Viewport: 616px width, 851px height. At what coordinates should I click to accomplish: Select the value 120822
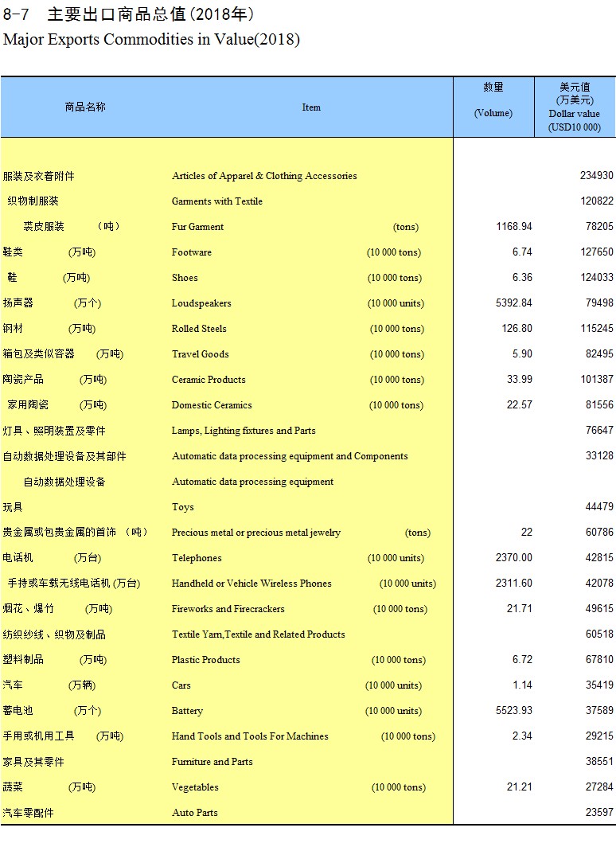coord(596,201)
